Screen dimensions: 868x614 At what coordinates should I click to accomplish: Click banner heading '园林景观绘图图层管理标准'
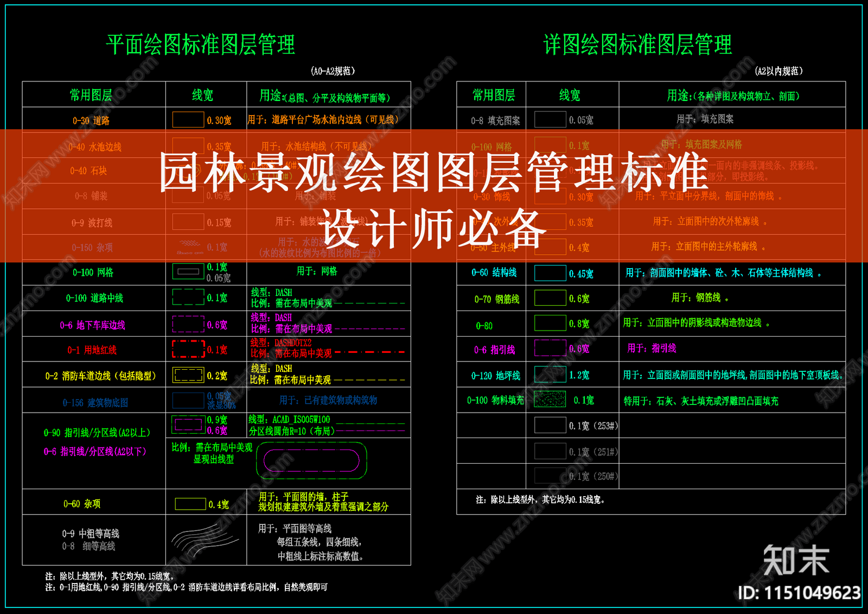(434, 172)
